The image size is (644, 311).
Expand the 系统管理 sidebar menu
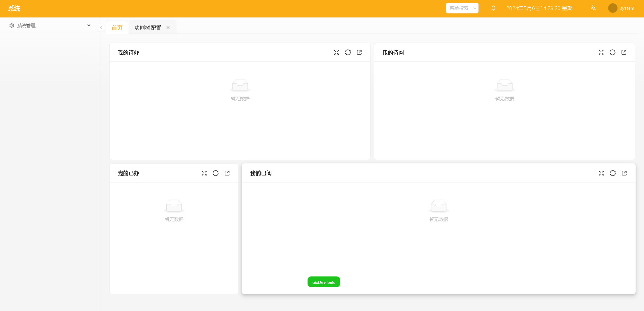click(50, 25)
